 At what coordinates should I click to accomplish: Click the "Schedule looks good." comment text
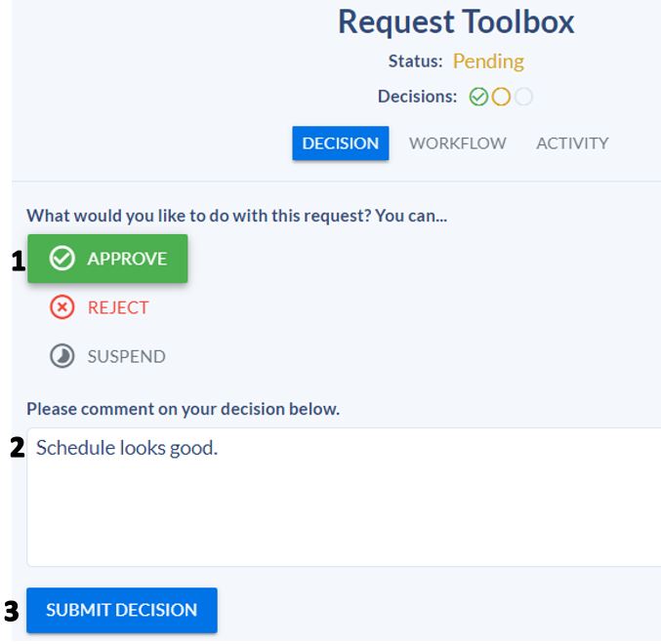(127, 449)
